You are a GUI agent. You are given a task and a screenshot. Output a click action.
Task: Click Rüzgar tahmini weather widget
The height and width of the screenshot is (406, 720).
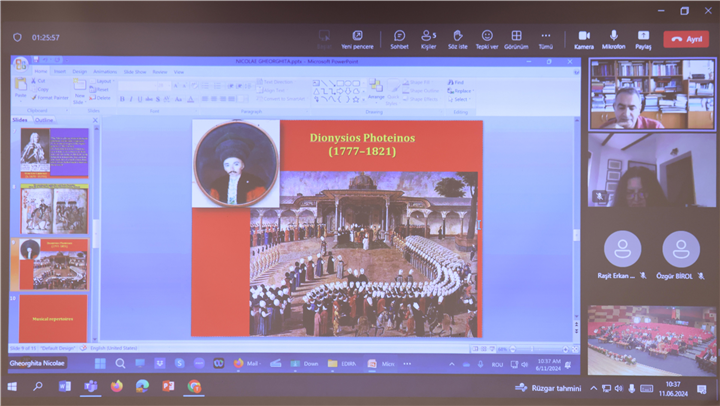click(547, 388)
